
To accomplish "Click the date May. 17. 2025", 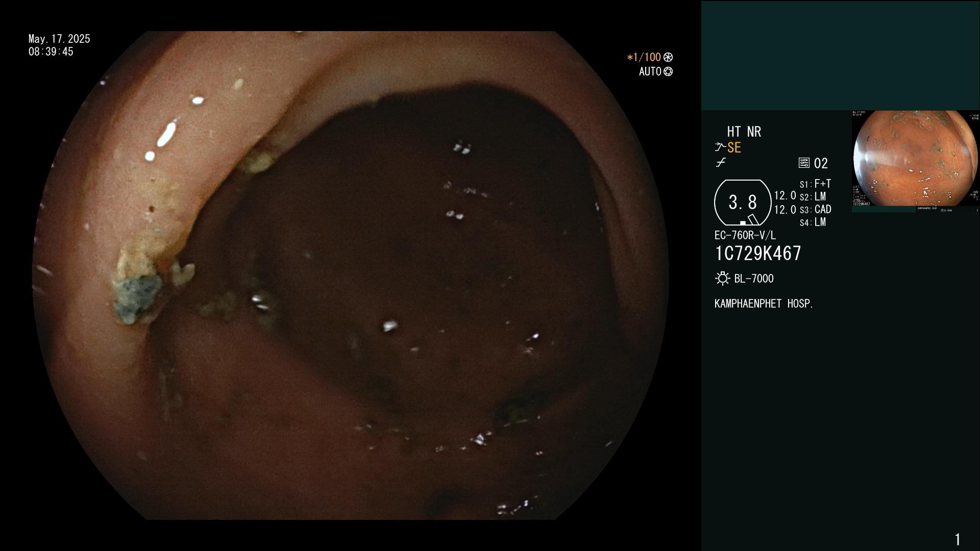I will [59, 39].
